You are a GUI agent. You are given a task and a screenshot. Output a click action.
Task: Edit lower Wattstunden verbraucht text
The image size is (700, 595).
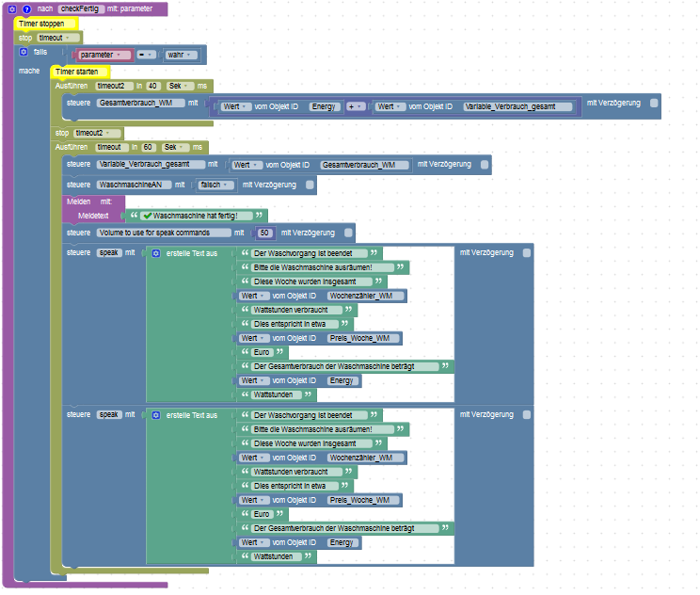[x=296, y=473]
